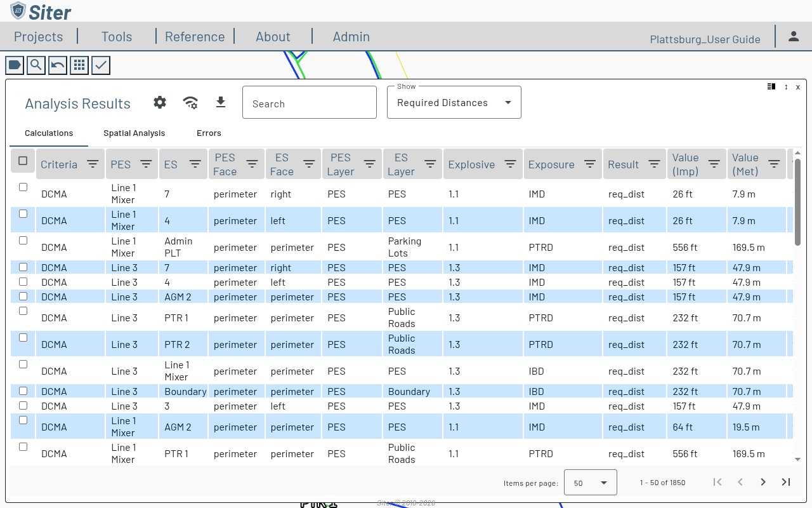Filter the Explosive column
The width and height of the screenshot is (812, 508).
pos(510,164)
